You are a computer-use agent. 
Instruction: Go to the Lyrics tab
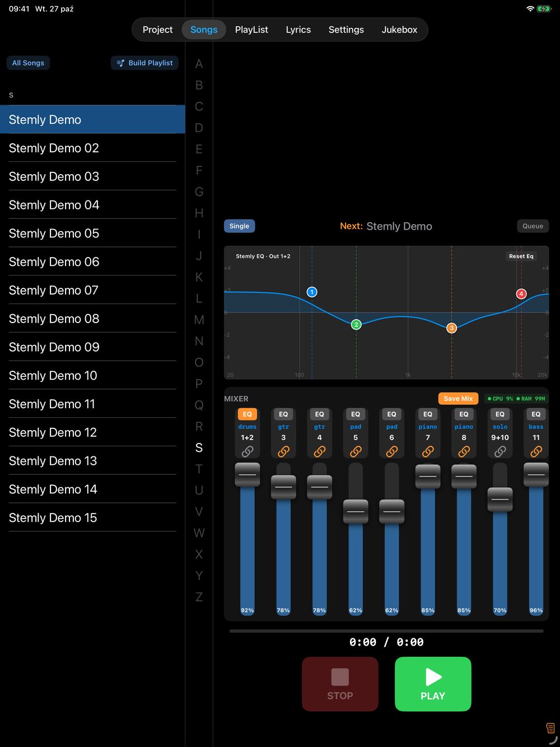coord(298,30)
